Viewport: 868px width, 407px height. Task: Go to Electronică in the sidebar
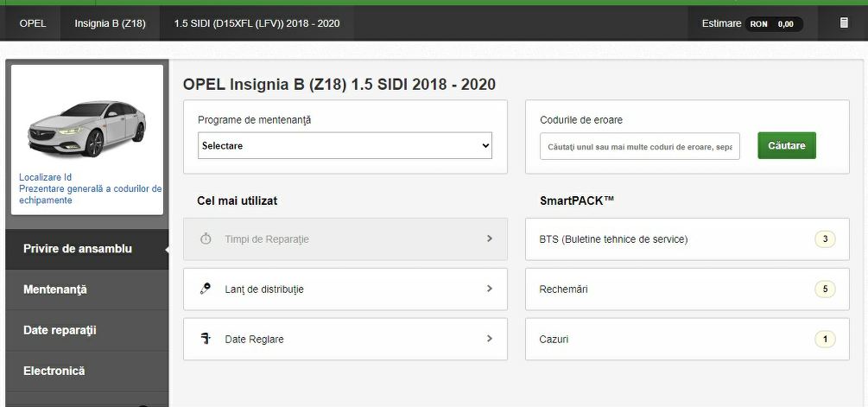54,371
